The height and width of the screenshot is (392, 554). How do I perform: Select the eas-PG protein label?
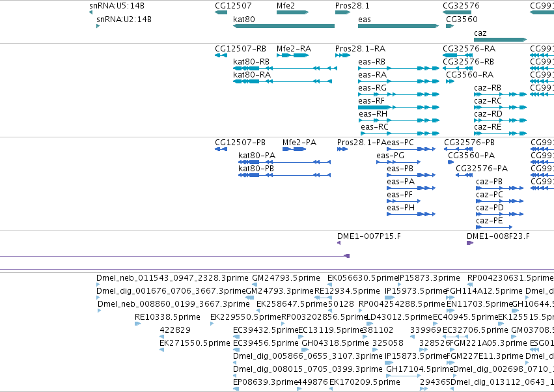[390, 156]
